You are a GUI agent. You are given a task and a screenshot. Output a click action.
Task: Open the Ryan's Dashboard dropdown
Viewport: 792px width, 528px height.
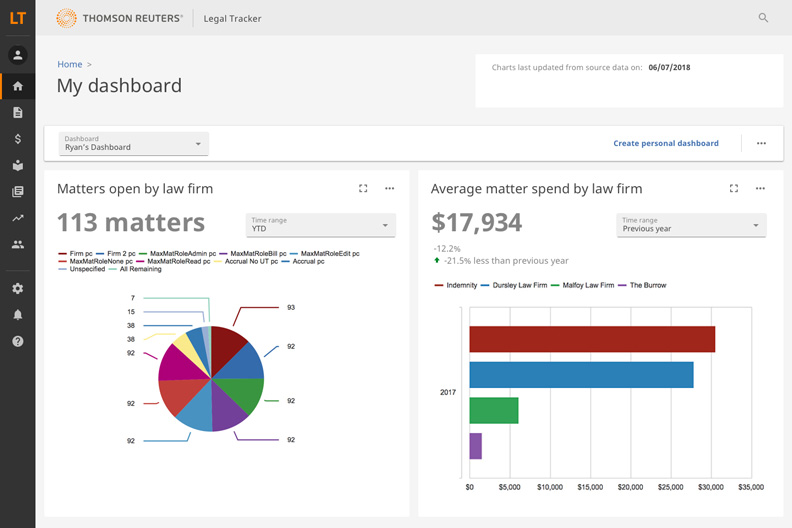point(134,143)
